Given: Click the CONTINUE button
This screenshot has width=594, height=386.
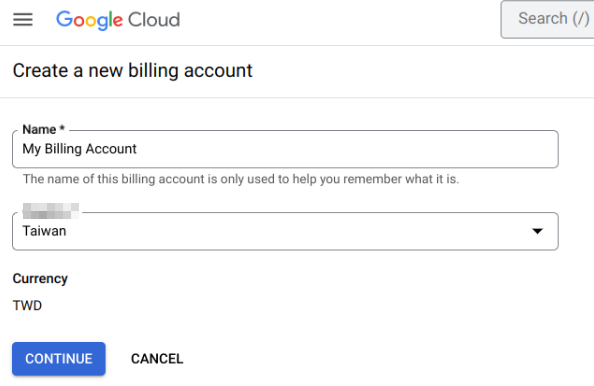Looking at the screenshot, I should [x=59, y=359].
